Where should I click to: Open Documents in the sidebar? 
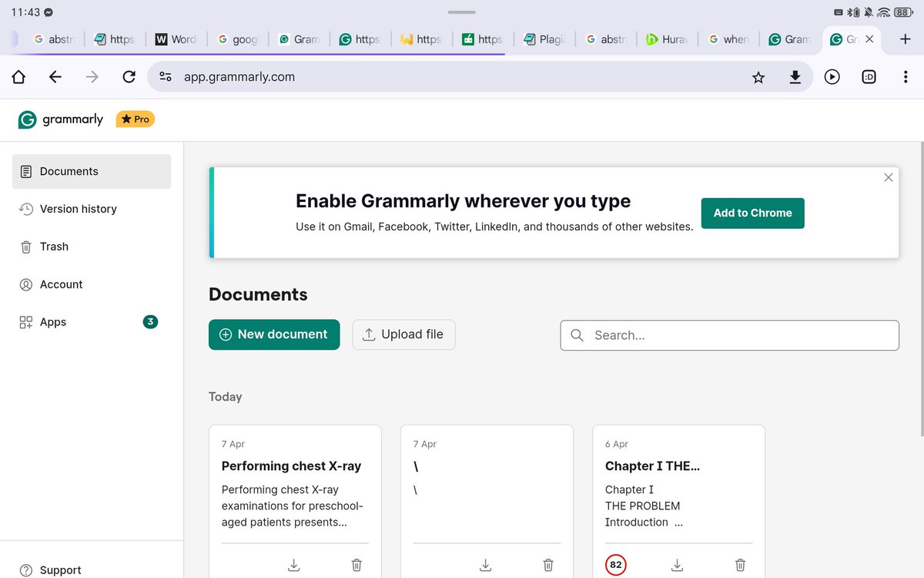(92, 171)
